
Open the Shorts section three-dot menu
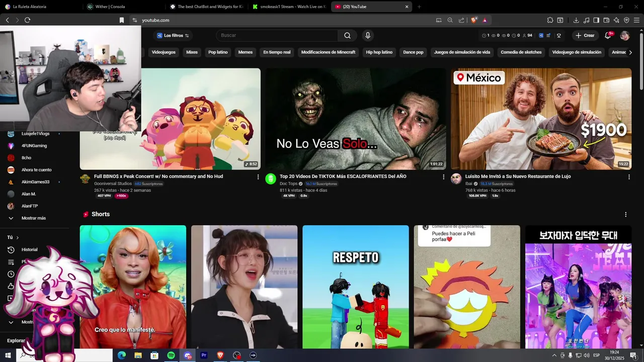(x=625, y=214)
